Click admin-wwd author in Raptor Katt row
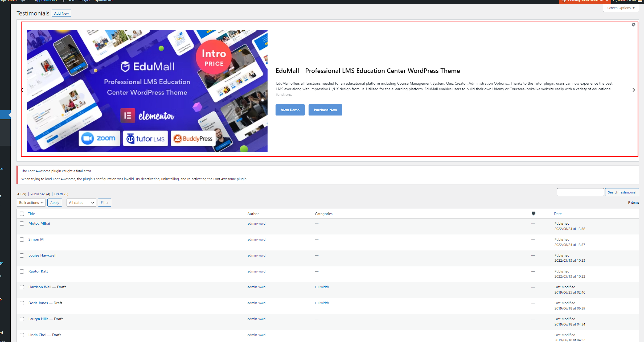 [256, 271]
